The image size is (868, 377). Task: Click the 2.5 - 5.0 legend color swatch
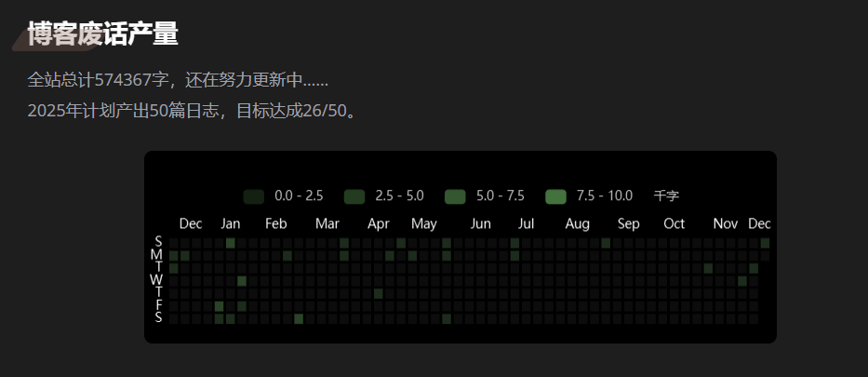pyautogui.click(x=354, y=196)
